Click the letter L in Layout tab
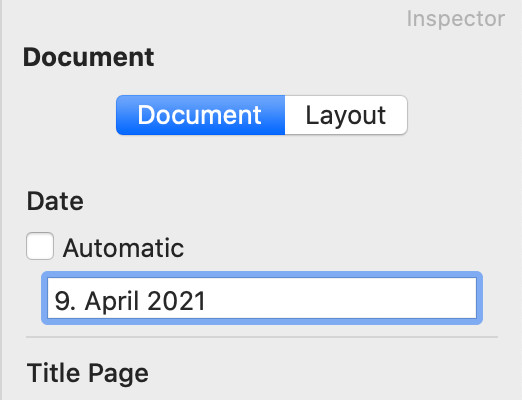This screenshot has width=522, height=400. coord(311,115)
